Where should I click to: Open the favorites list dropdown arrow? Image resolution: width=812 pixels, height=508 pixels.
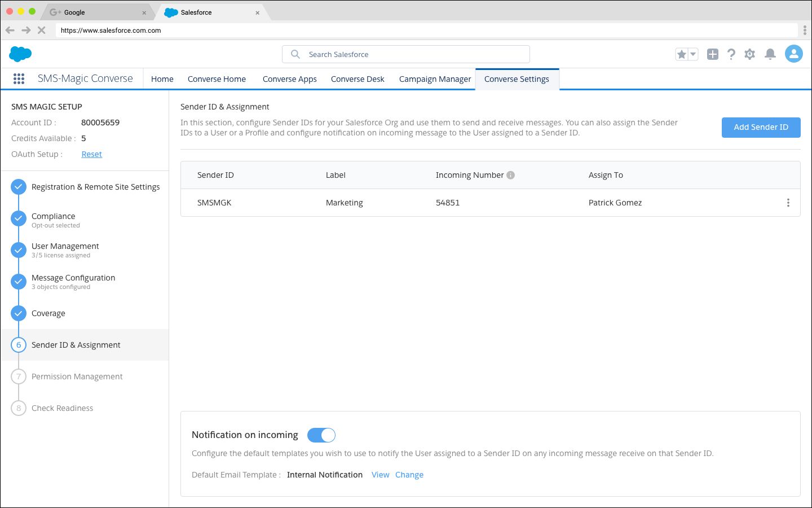pyautogui.click(x=694, y=54)
